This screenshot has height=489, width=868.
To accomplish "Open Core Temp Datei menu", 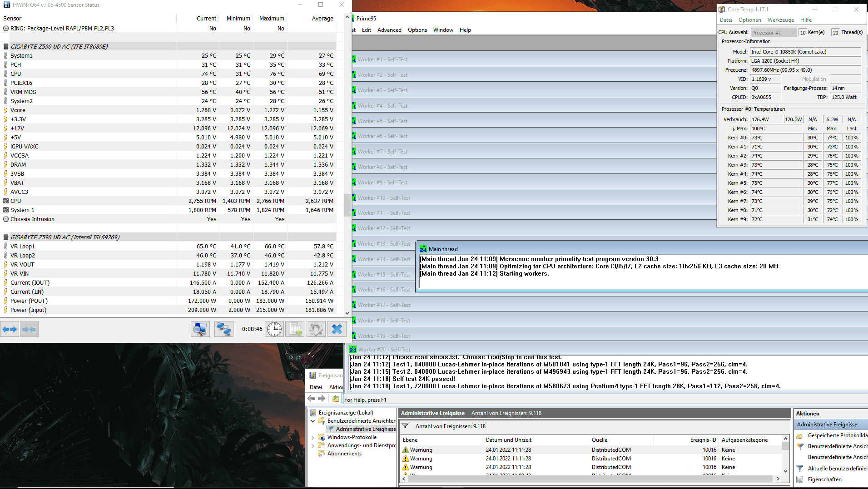I will (726, 20).
